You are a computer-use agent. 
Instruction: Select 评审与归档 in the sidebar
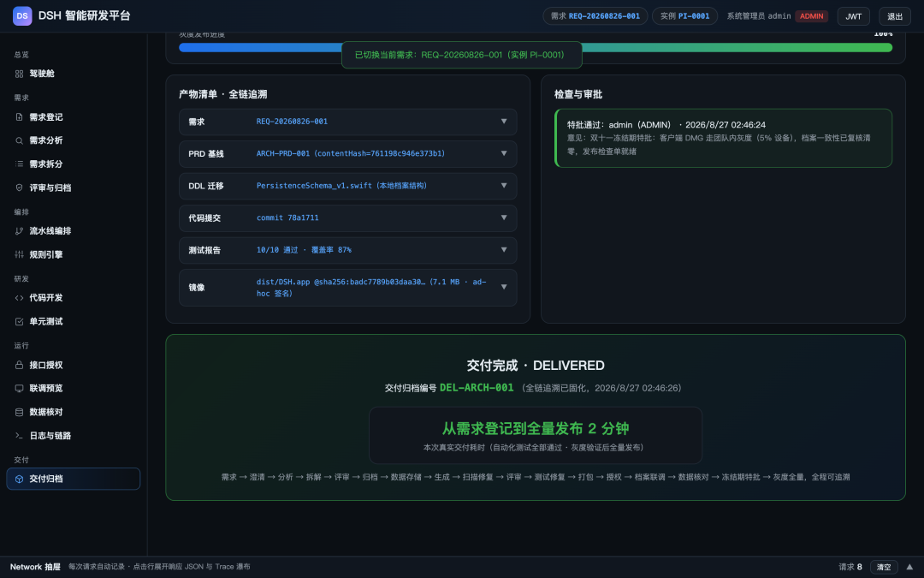pyautogui.click(x=73, y=188)
